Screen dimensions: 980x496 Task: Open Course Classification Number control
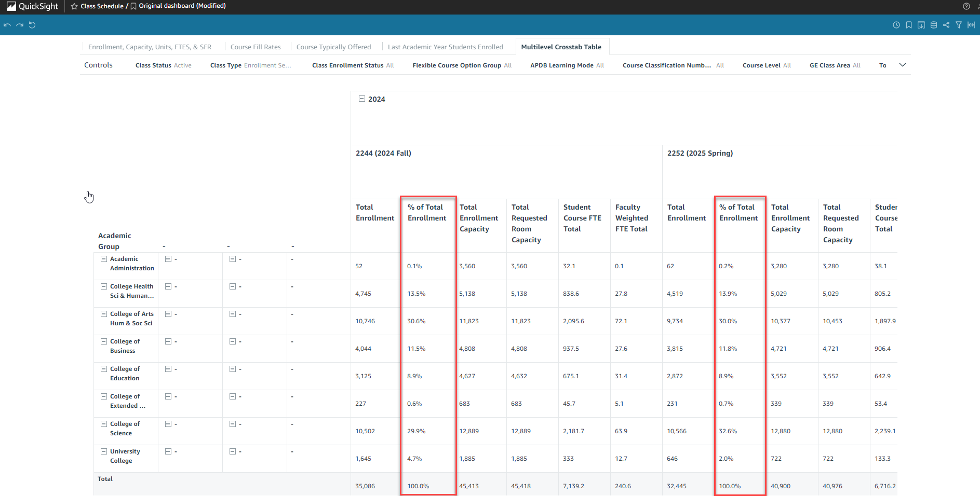point(674,65)
